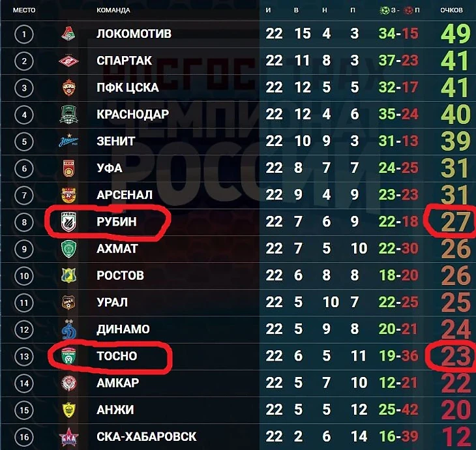Screen dimensions: 476x450
Task: Select the КОМАНДА column header
Action: point(113,10)
